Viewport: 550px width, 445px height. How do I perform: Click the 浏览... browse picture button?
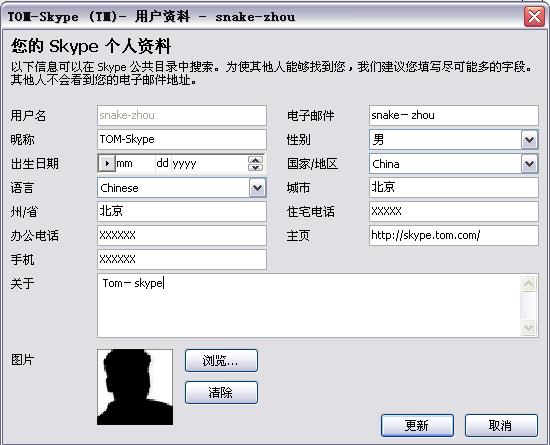pyautogui.click(x=221, y=360)
